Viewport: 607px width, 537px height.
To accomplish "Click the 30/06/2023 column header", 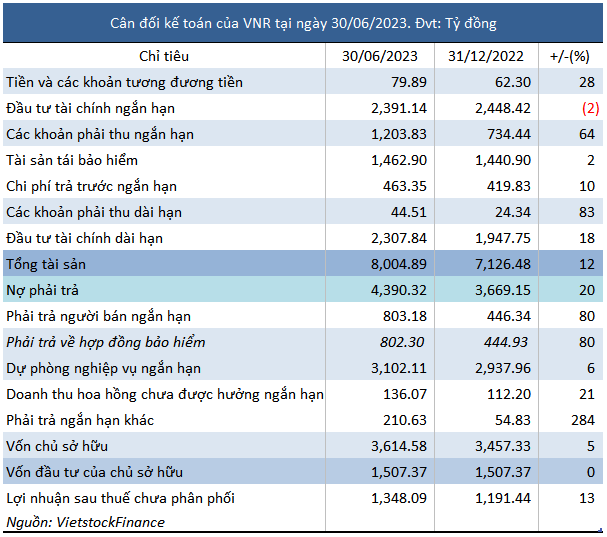I will pos(378,56).
